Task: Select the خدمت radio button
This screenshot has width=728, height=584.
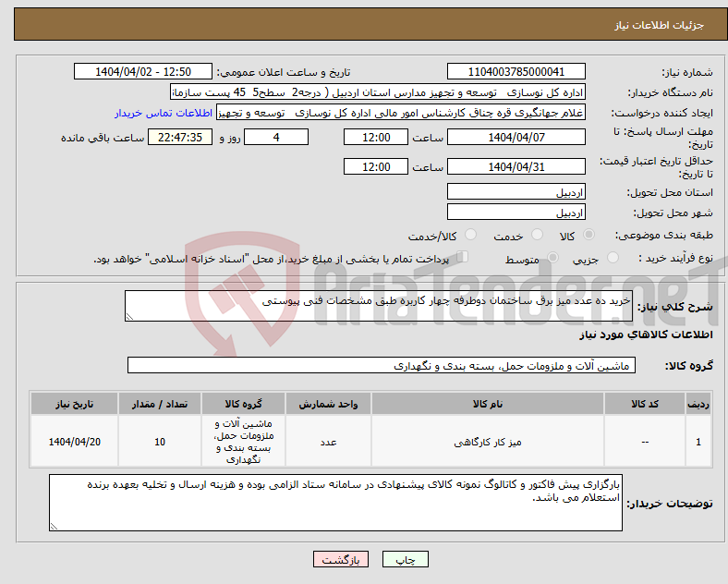Action: 537,235
